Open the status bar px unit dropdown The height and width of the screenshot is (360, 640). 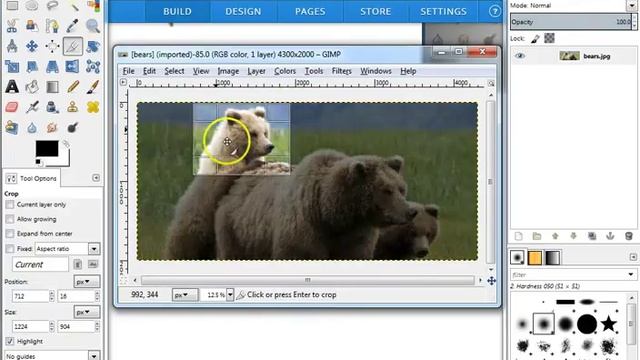[x=184, y=295]
